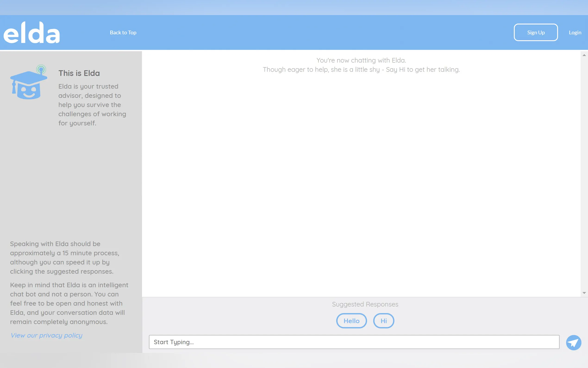This screenshot has width=588, height=368.
Task: View our privacy policy link
Action: [47, 335]
